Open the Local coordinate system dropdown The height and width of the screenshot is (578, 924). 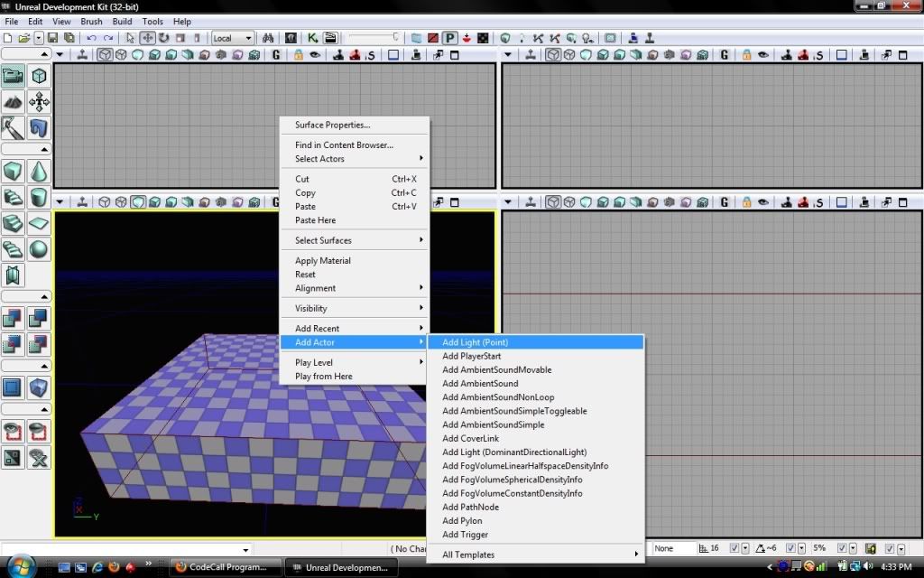(233, 38)
